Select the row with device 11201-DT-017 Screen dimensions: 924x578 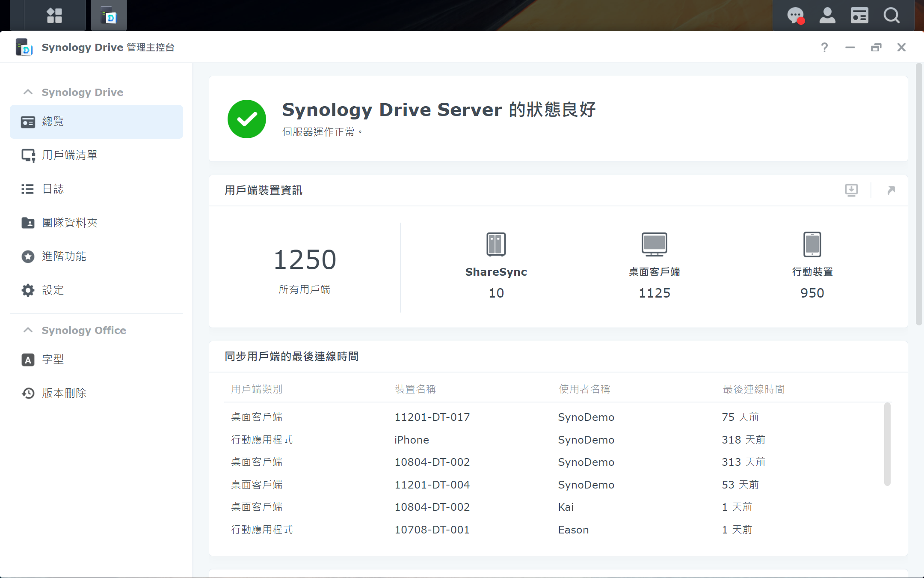(554, 417)
